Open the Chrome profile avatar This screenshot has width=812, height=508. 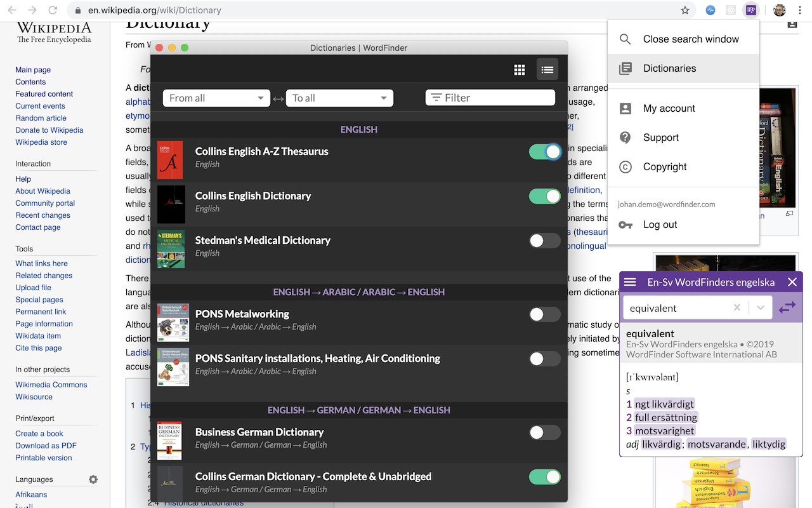pyautogui.click(x=780, y=10)
